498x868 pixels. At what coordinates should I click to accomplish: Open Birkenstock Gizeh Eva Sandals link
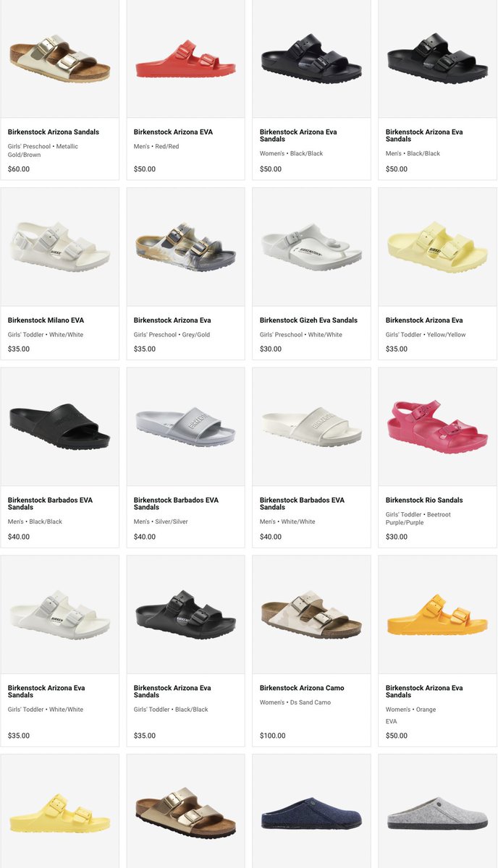308,320
